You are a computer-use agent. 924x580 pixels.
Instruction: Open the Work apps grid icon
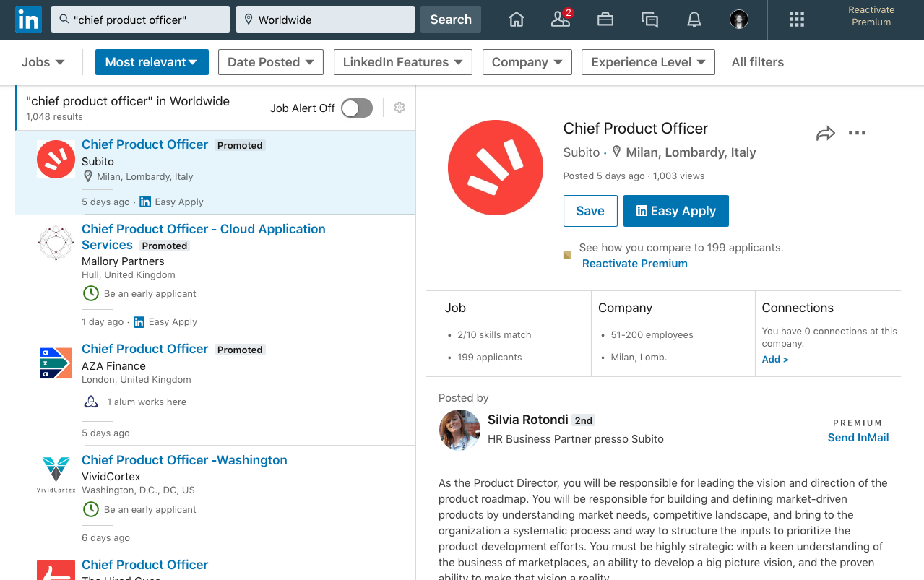(797, 20)
